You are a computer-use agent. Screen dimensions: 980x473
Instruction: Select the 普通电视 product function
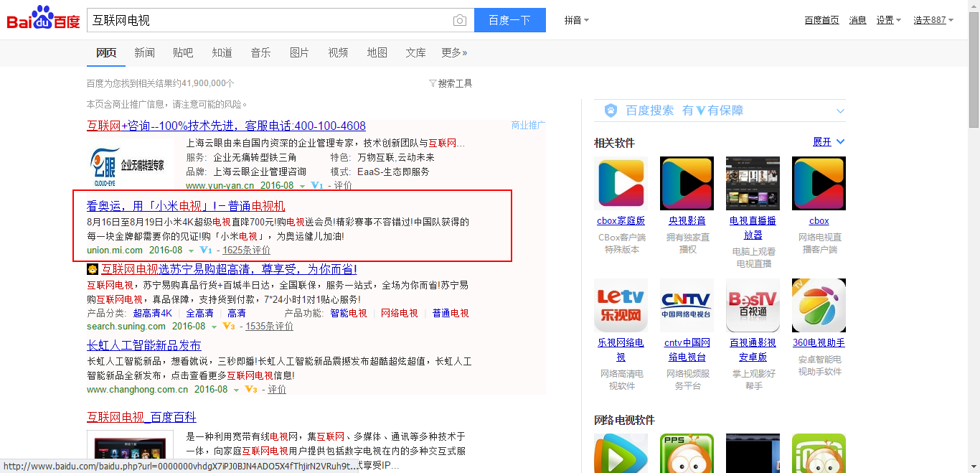[451, 314]
